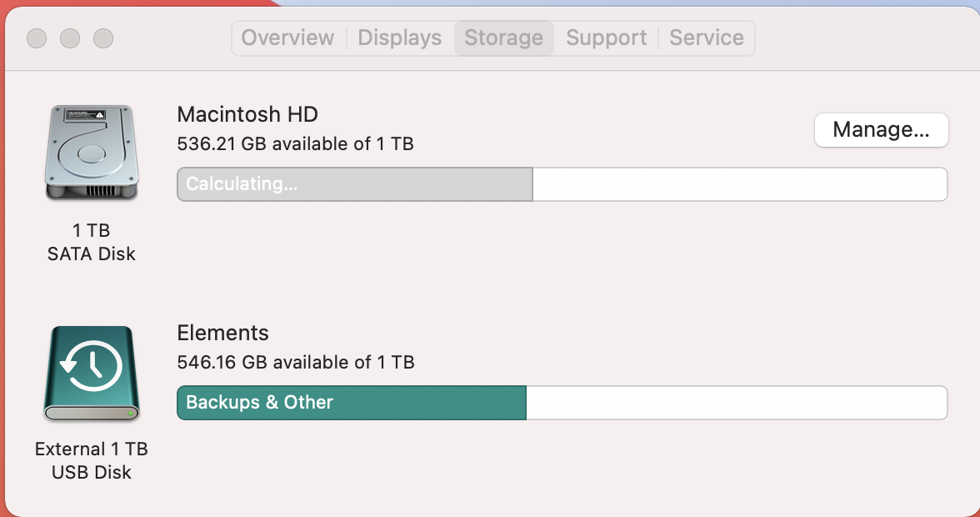
Task: Click the free space in Elements bar
Action: (x=736, y=403)
